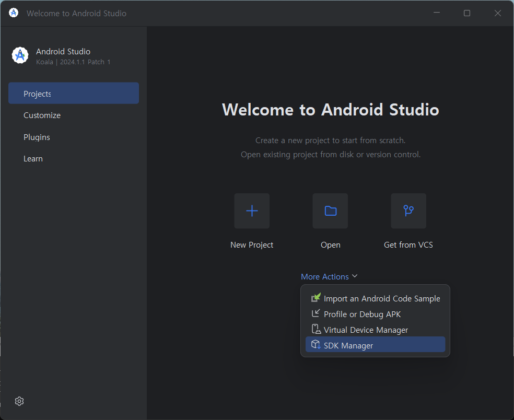This screenshot has width=514, height=420.
Task: Click the Import Android Code Sample icon
Action: (316, 298)
